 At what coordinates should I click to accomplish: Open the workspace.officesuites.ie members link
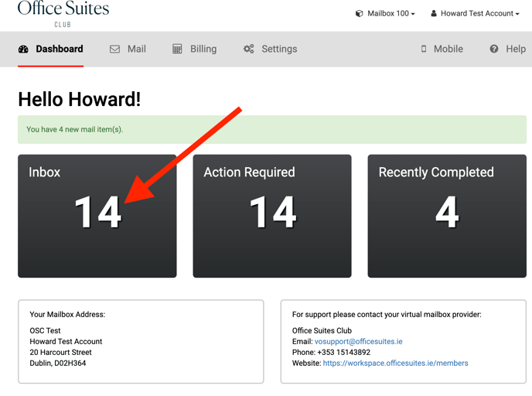395,363
